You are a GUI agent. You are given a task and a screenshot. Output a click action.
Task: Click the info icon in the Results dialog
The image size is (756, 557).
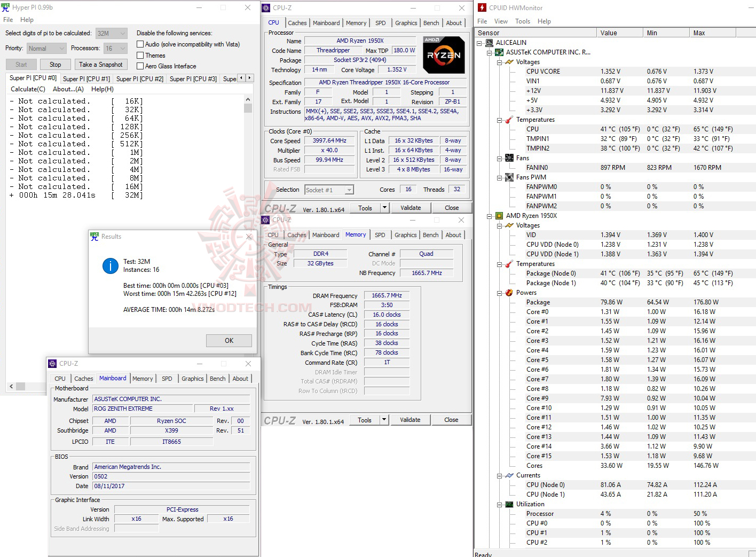click(110, 265)
